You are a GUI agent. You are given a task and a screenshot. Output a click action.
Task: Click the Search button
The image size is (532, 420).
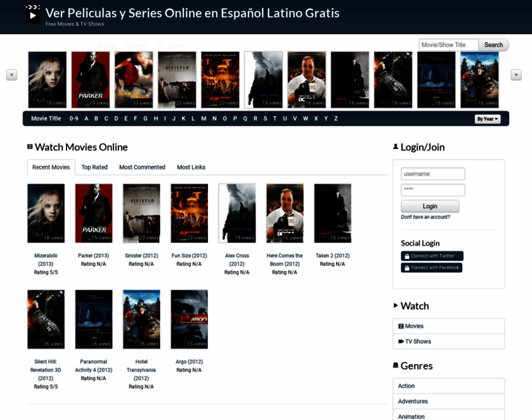[493, 45]
